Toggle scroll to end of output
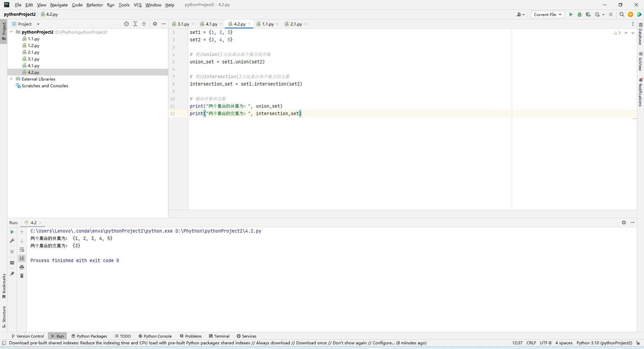Viewport: 644px width, 349px height. click(x=22, y=258)
